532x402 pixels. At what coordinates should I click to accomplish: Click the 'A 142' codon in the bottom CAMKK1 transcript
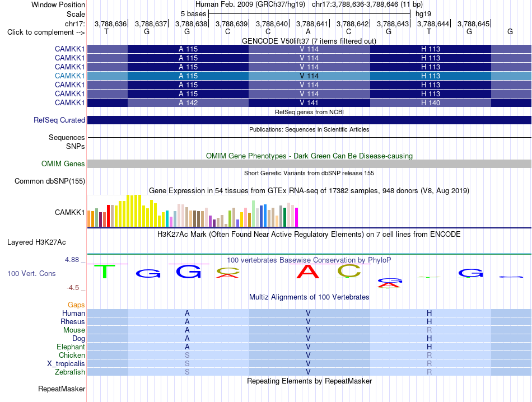pyautogui.click(x=188, y=103)
